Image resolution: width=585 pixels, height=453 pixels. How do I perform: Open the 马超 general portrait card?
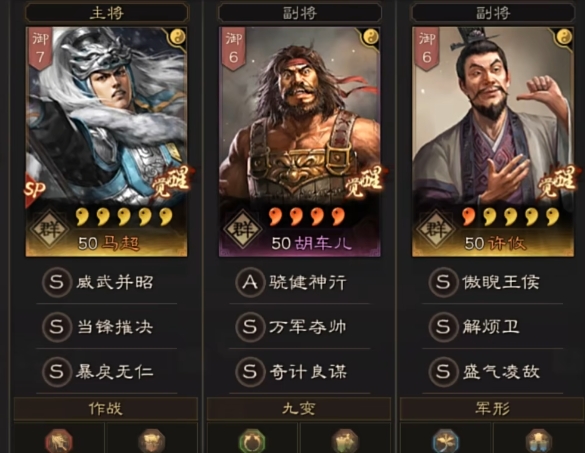click(x=106, y=142)
